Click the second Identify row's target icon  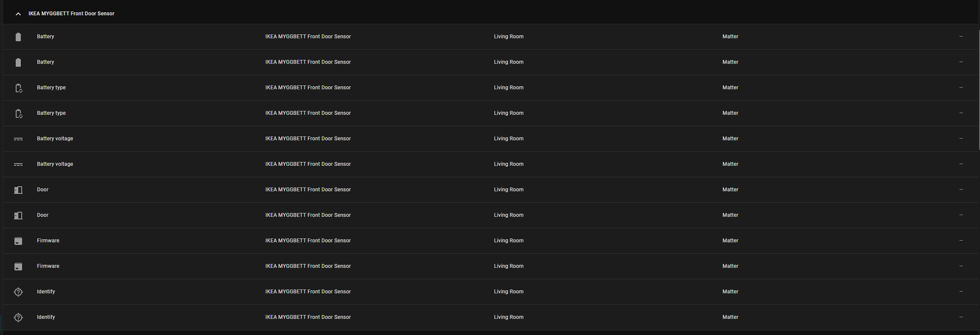[x=18, y=318]
